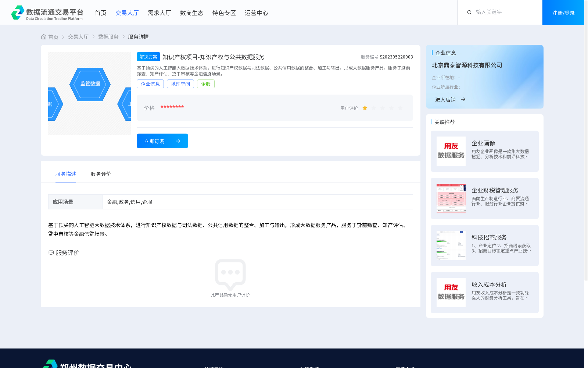Open the 科技招商服务 thumbnail
The height and width of the screenshot is (368, 588).
point(451,245)
